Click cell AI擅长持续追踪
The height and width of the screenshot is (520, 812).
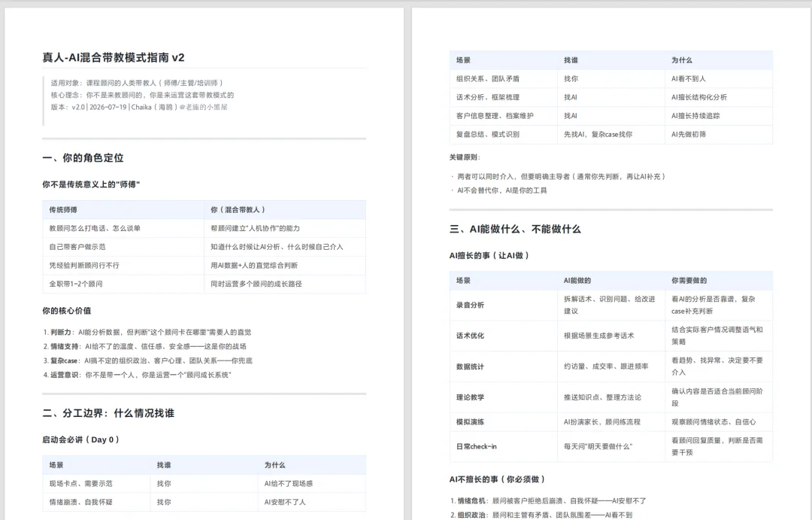click(695, 116)
